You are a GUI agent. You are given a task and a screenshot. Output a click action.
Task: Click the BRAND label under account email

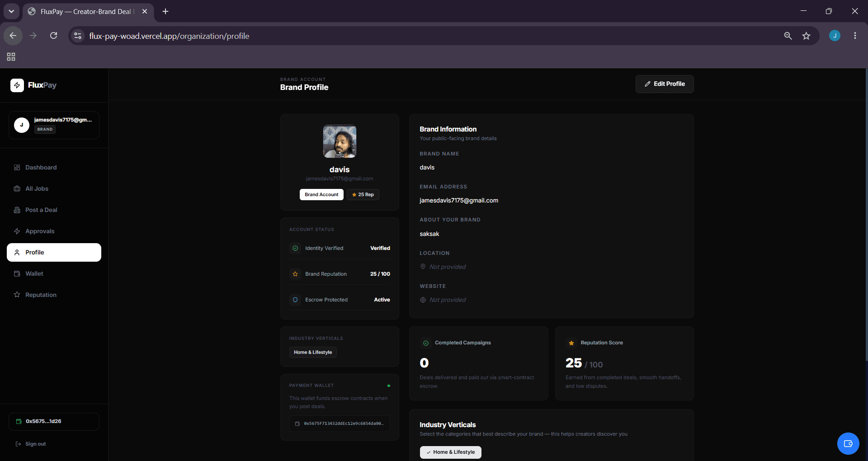click(x=45, y=129)
